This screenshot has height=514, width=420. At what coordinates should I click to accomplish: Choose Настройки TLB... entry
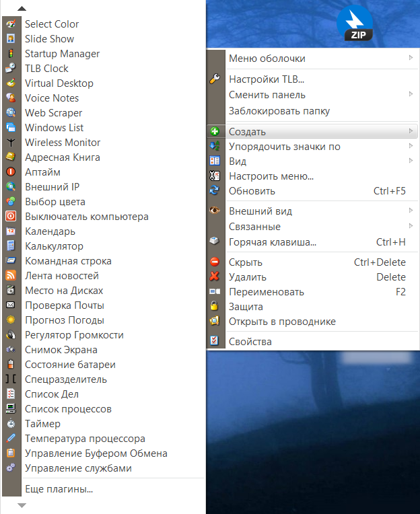[x=267, y=79]
